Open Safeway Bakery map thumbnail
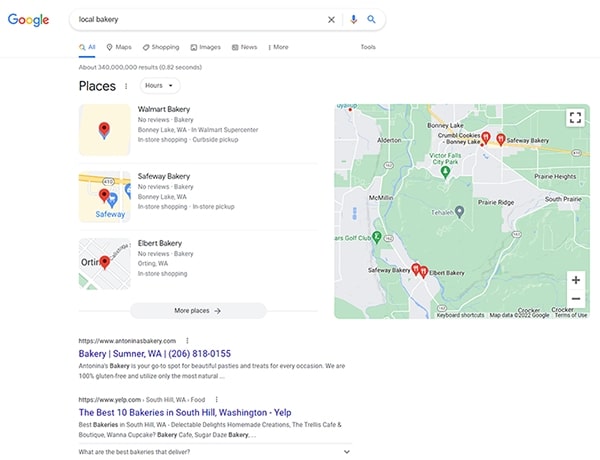Screen dimensions: 600x460 point(104,197)
